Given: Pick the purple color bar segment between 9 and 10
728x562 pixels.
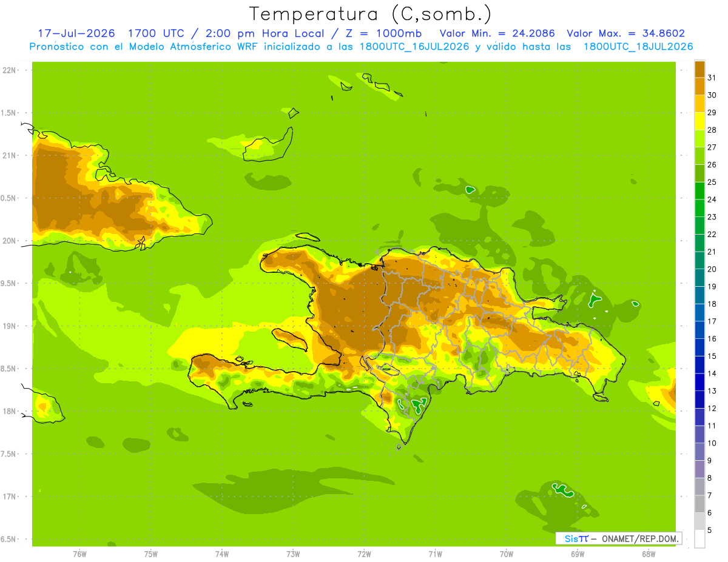Looking at the screenshot, I should coord(699,452).
